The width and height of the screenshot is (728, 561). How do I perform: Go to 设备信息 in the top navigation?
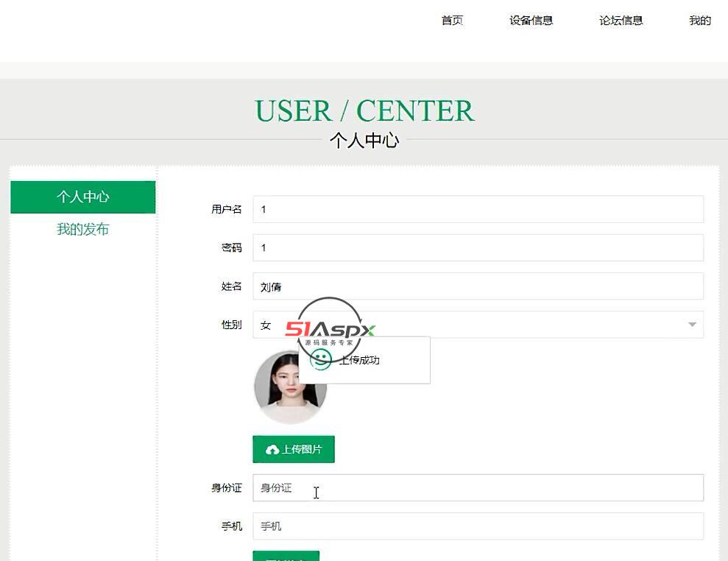[x=531, y=21]
